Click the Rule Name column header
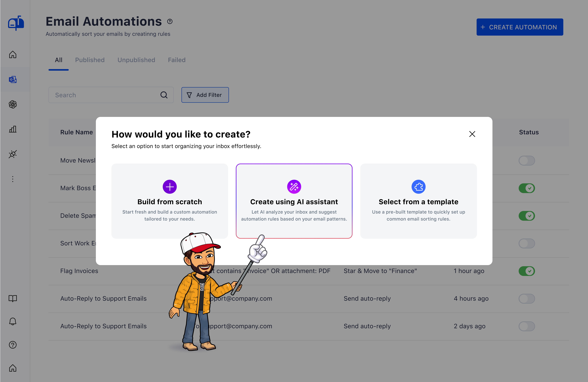This screenshot has height=382, width=588. coord(77,132)
